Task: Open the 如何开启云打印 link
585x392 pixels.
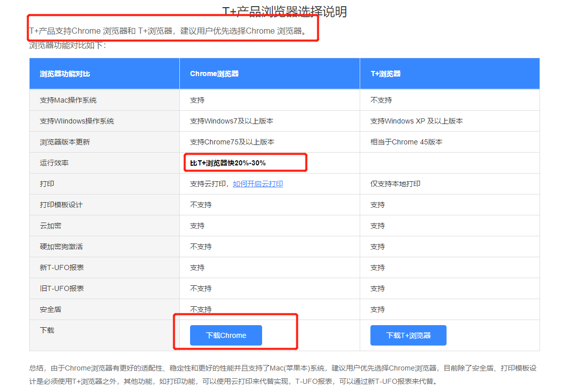Action: coord(258,184)
